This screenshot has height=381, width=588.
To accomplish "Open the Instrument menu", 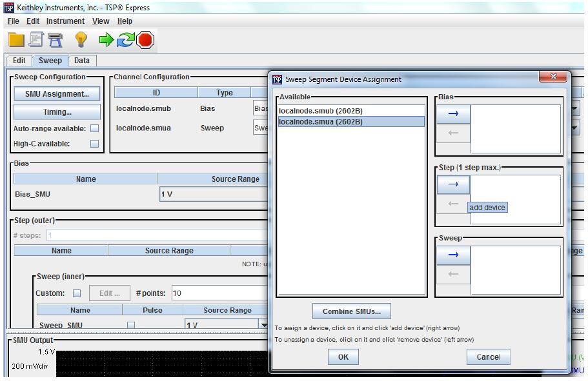I will [x=65, y=21].
